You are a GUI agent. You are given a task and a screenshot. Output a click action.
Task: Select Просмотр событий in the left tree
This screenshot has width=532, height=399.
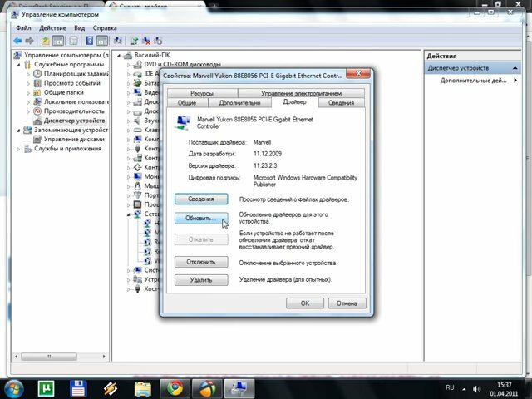pos(72,83)
